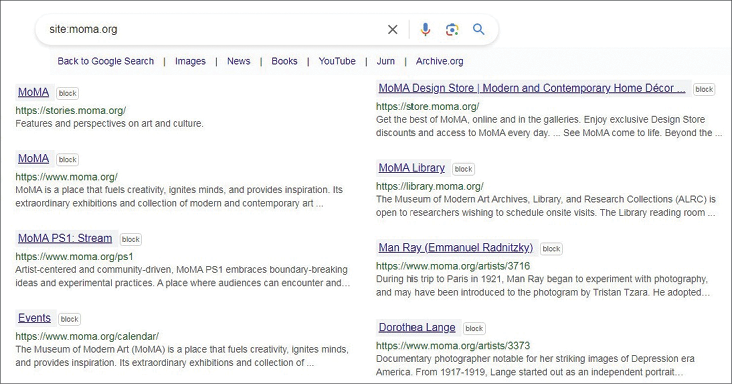
Task: Open the Events result link
Action: point(34,318)
